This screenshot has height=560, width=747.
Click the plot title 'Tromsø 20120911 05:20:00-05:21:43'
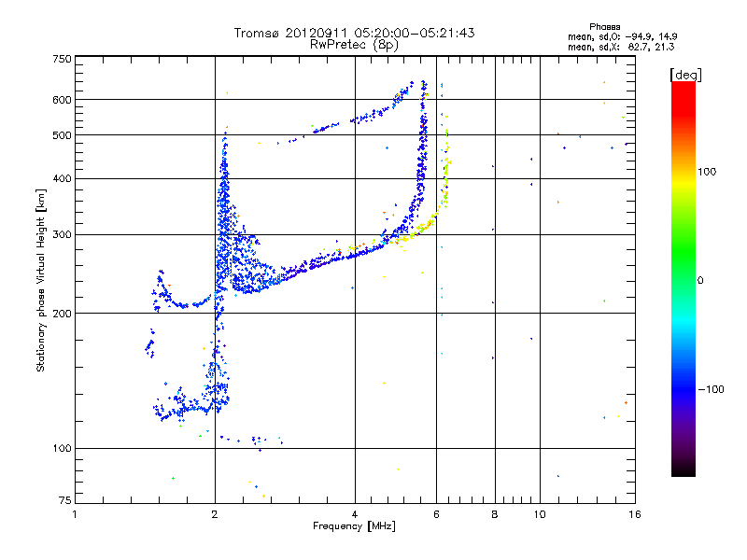(x=354, y=33)
